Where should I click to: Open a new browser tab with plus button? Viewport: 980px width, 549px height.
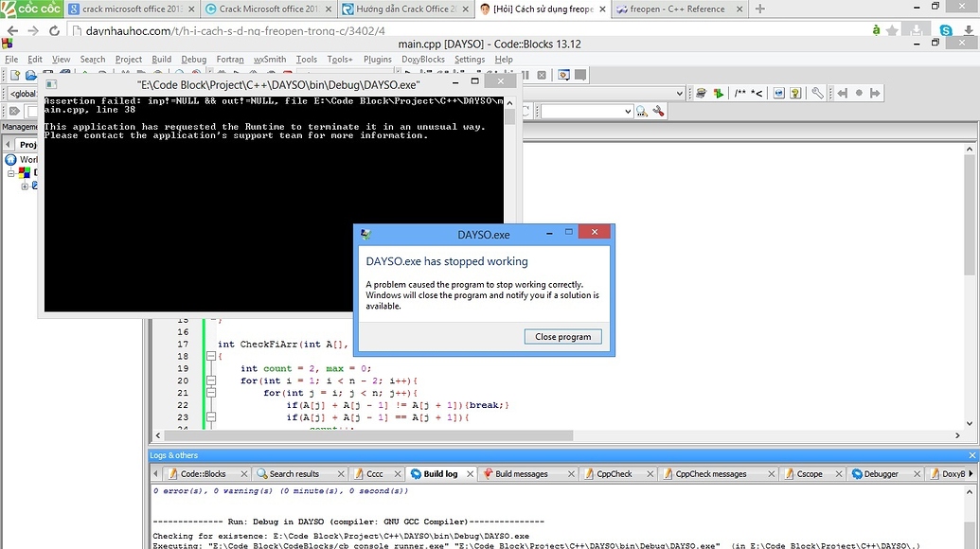[x=760, y=9]
